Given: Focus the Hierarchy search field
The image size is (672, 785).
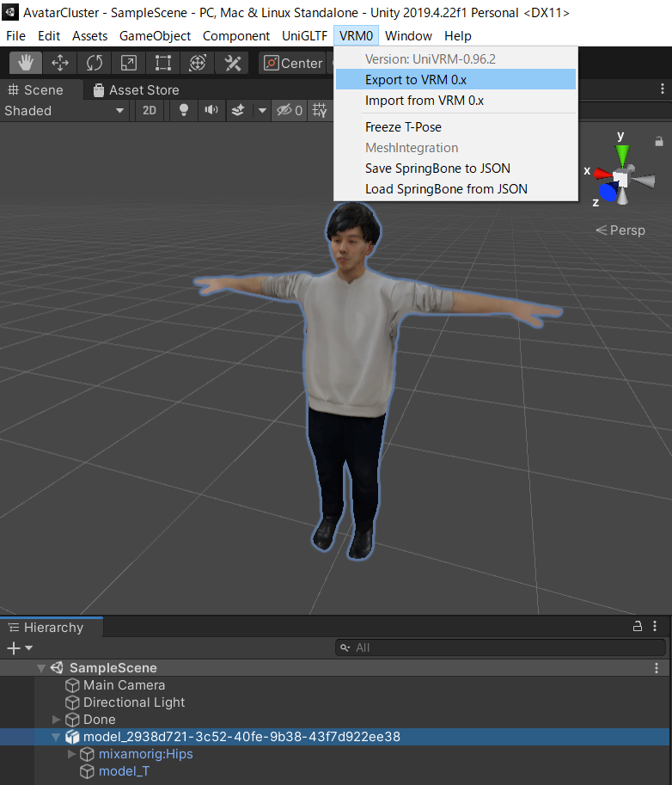Looking at the screenshot, I should pyautogui.click(x=500, y=647).
